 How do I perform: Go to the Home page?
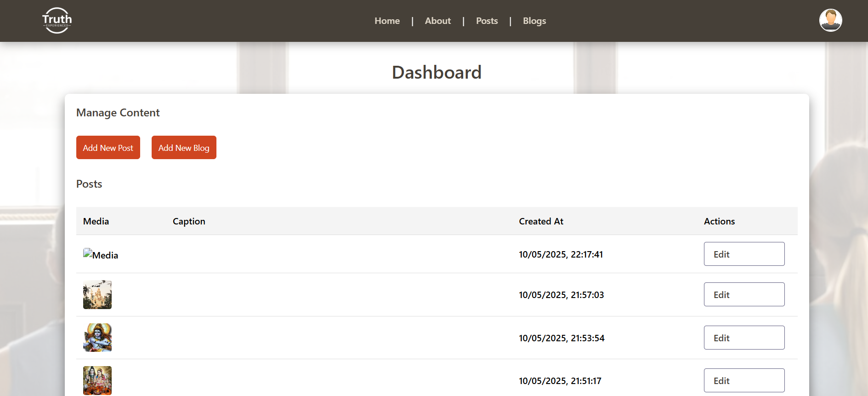pyautogui.click(x=387, y=21)
